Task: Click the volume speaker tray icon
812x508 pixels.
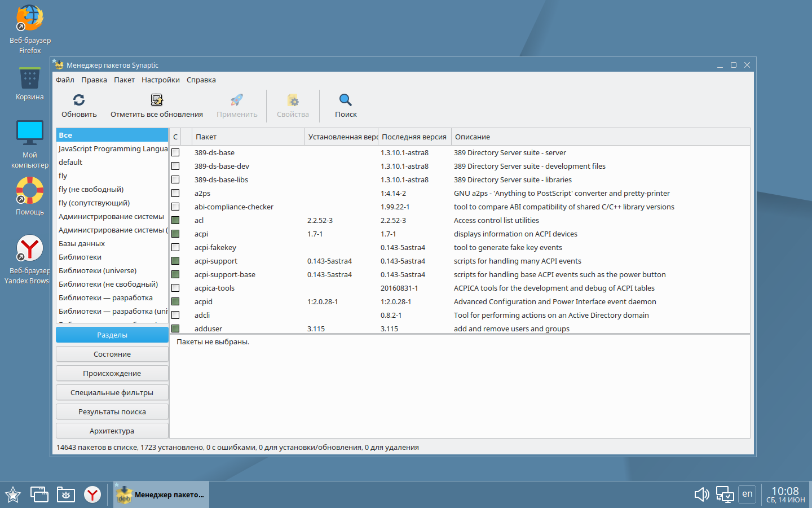Action: pyautogui.click(x=701, y=495)
